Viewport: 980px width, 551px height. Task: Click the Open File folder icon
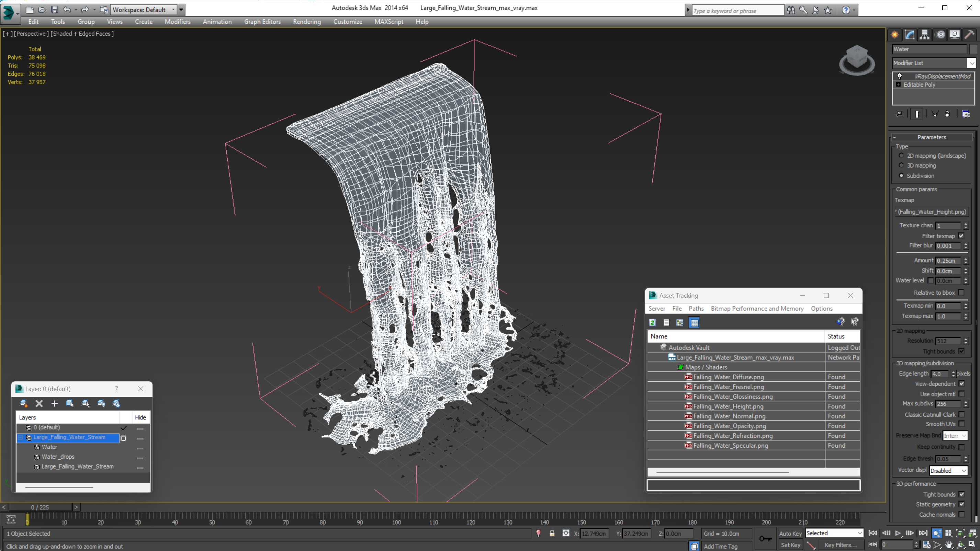[x=42, y=10]
